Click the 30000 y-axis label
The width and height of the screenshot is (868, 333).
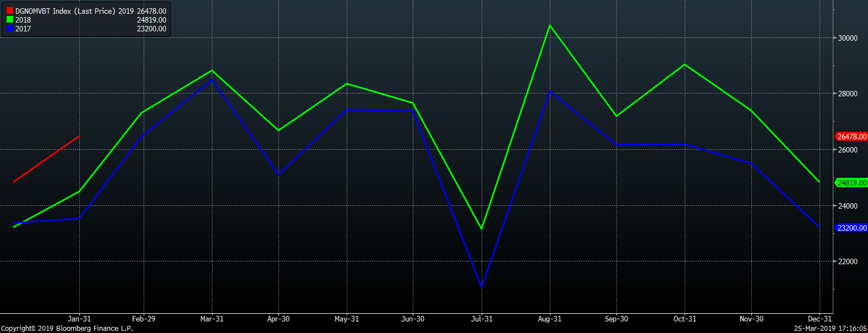[848, 38]
